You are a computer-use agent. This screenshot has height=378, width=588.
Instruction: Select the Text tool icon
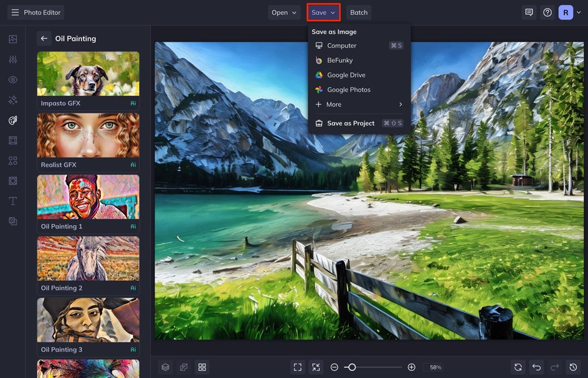[12, 201]
